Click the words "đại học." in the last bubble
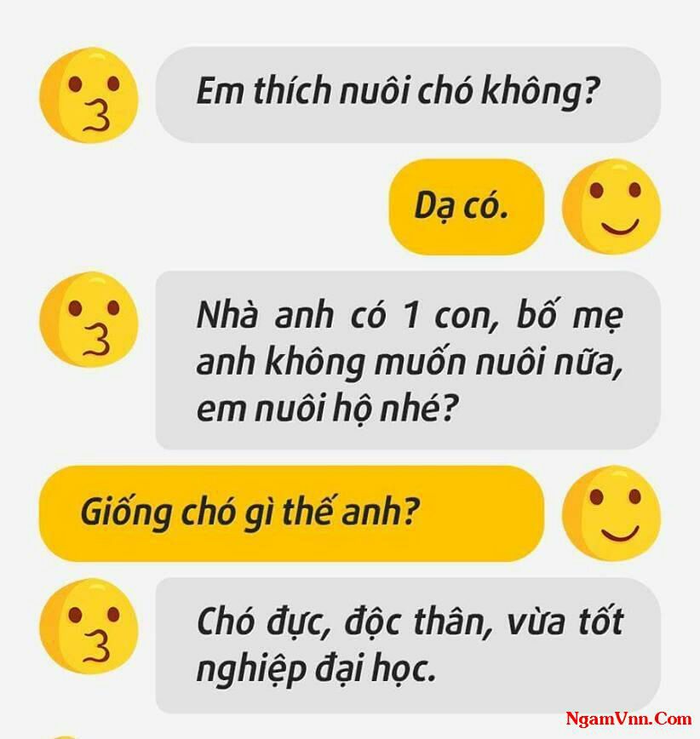The image size is (700, 739). [x=376, y=669]
